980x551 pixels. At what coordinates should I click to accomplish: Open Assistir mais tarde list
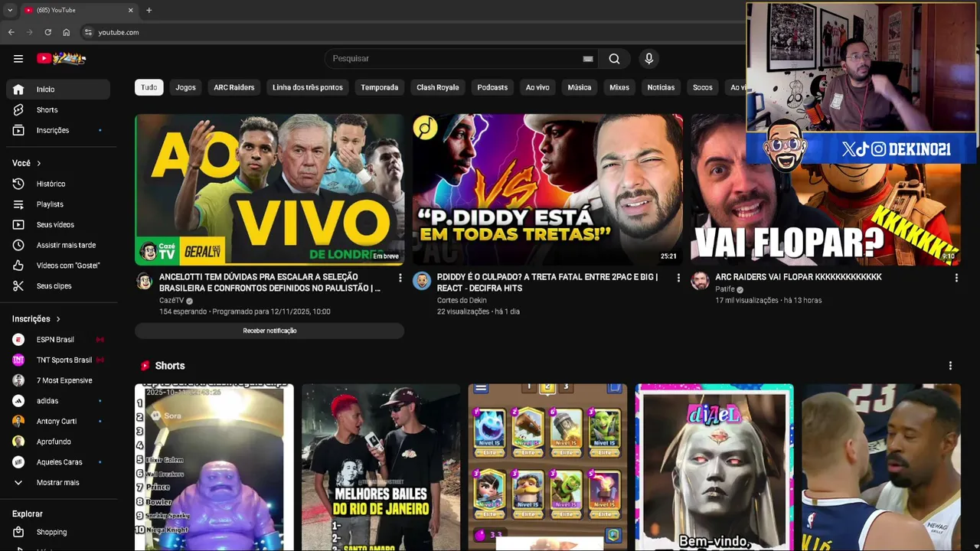pyautogui.click(x=58, y=245)
